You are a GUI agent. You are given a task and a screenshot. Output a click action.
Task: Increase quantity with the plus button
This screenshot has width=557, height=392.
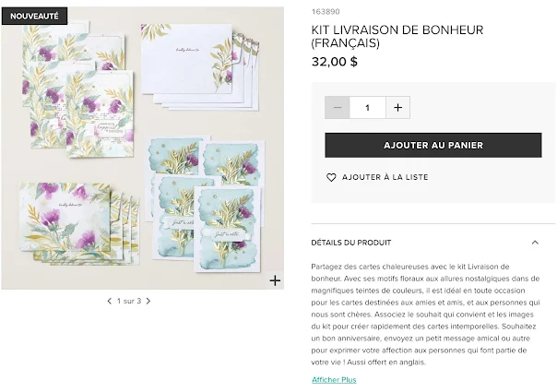(x=397, y=107)
